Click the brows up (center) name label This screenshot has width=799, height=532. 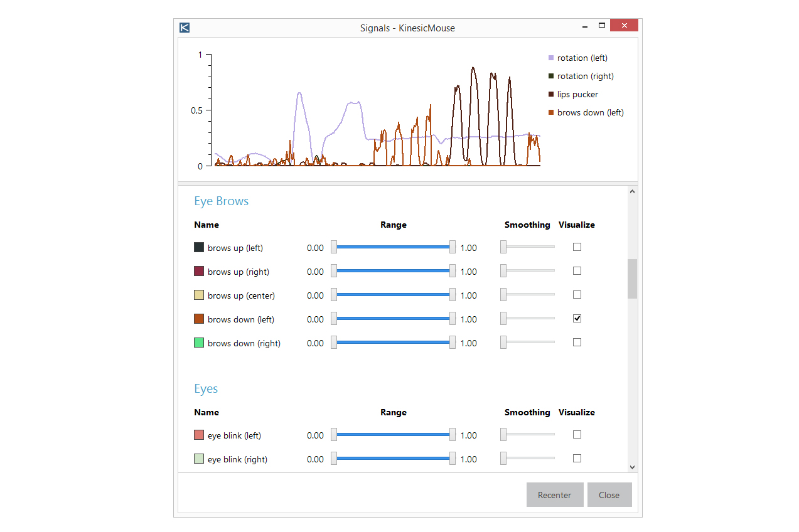click(241, 295)
